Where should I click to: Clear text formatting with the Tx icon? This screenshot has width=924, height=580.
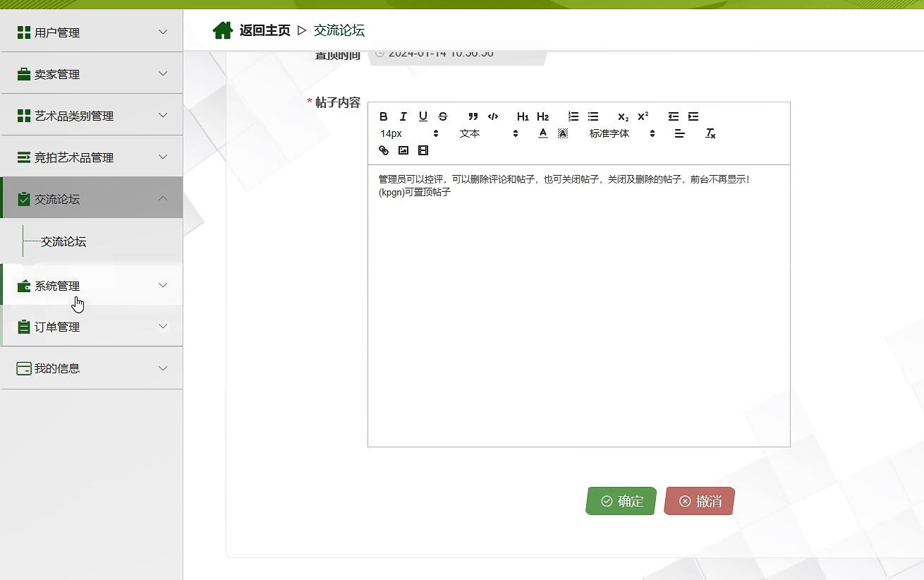[710, 133]
